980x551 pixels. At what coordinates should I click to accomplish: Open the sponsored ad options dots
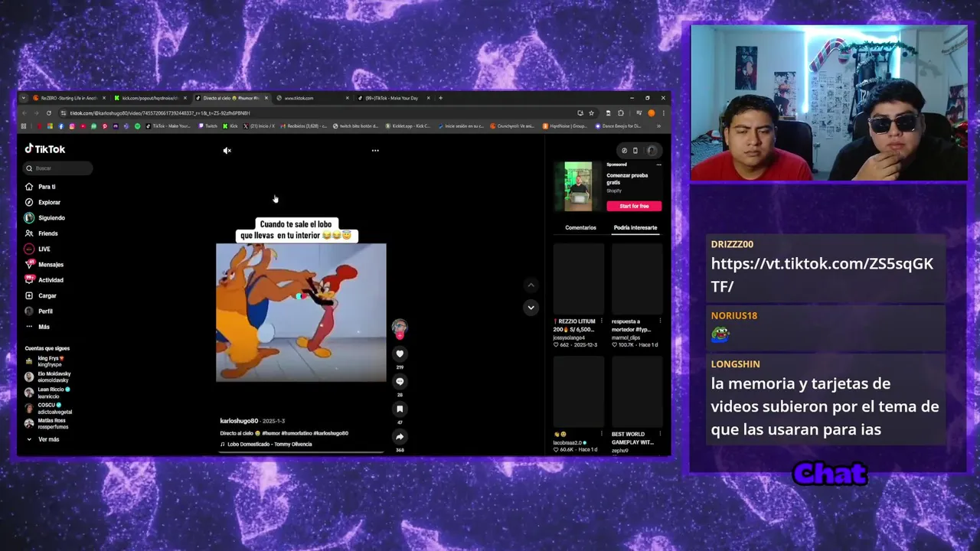658,165
